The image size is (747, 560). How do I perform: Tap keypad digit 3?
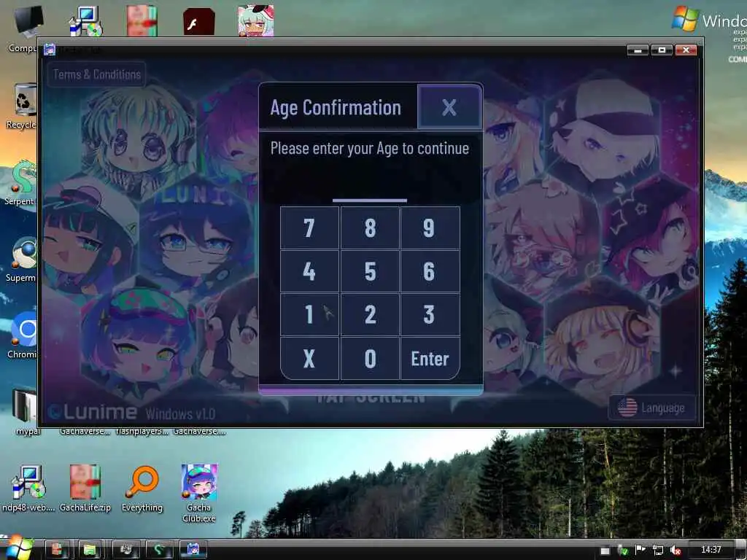point(430,315)
